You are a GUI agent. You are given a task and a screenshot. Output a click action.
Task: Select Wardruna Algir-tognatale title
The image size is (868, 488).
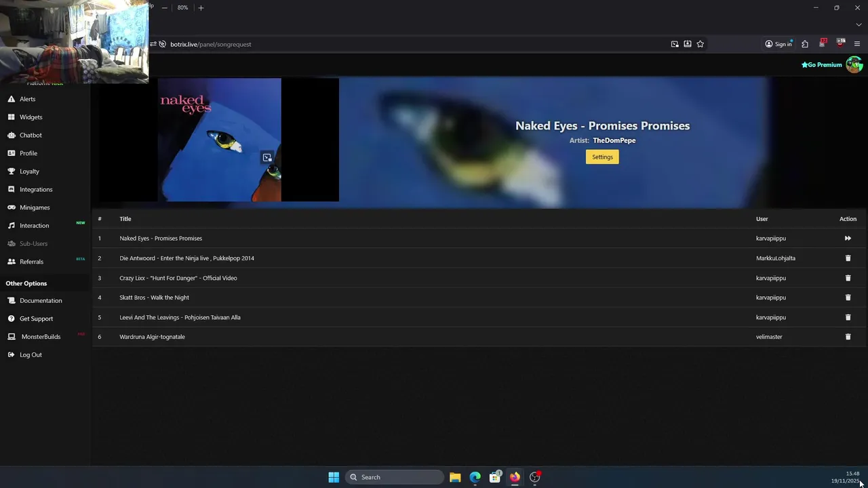(x=152, y=337)
